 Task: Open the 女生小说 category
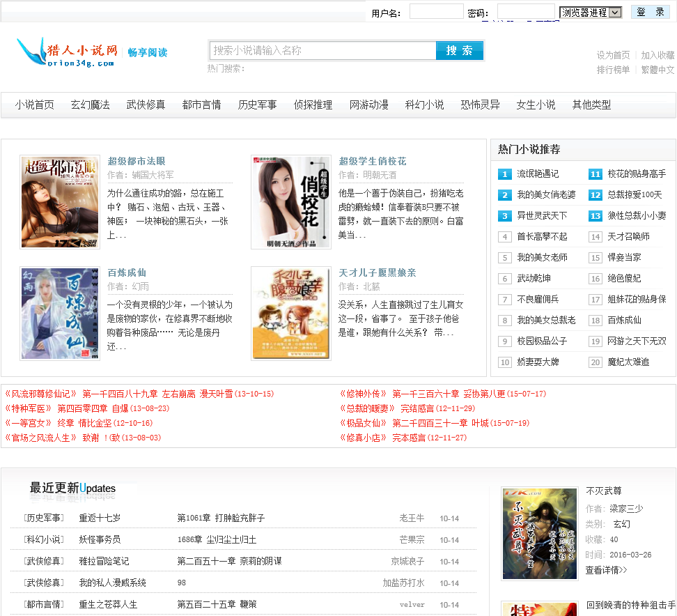tap(536, 105)
